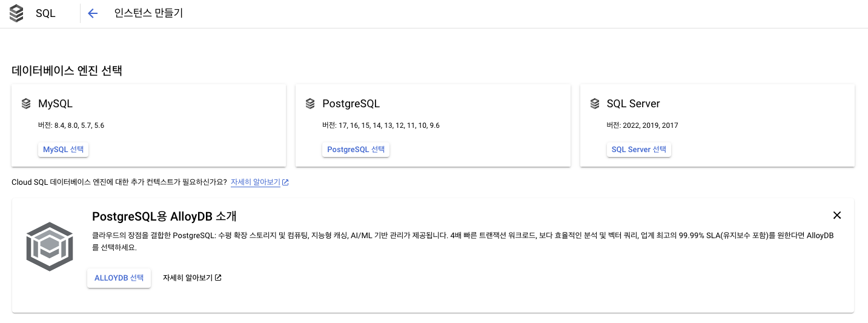Click the SQL product logo icon

pos(16,13)
